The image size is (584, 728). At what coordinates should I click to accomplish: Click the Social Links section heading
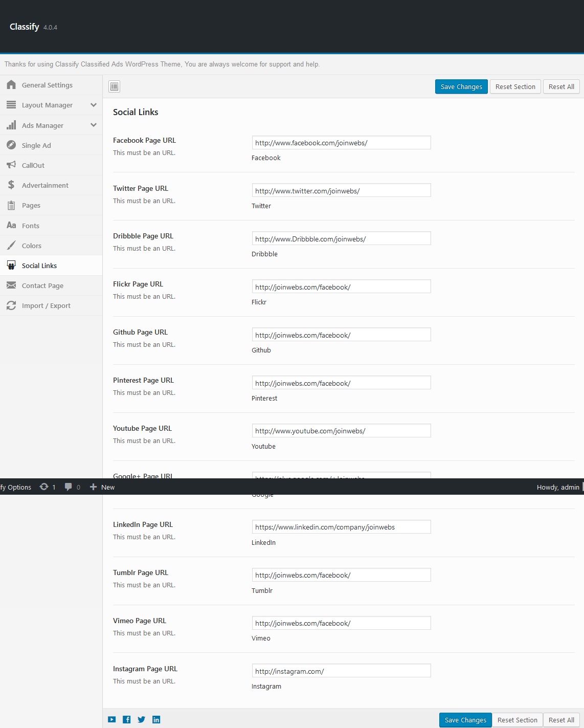136,112
